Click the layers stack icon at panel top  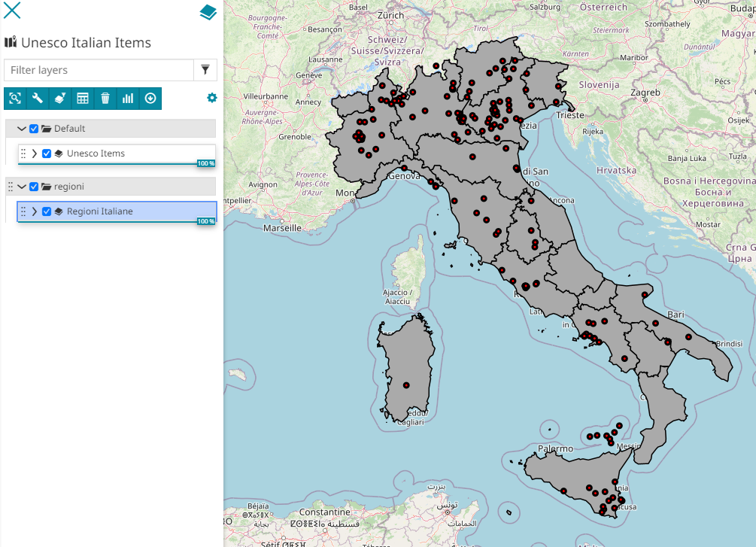(208, 12)
